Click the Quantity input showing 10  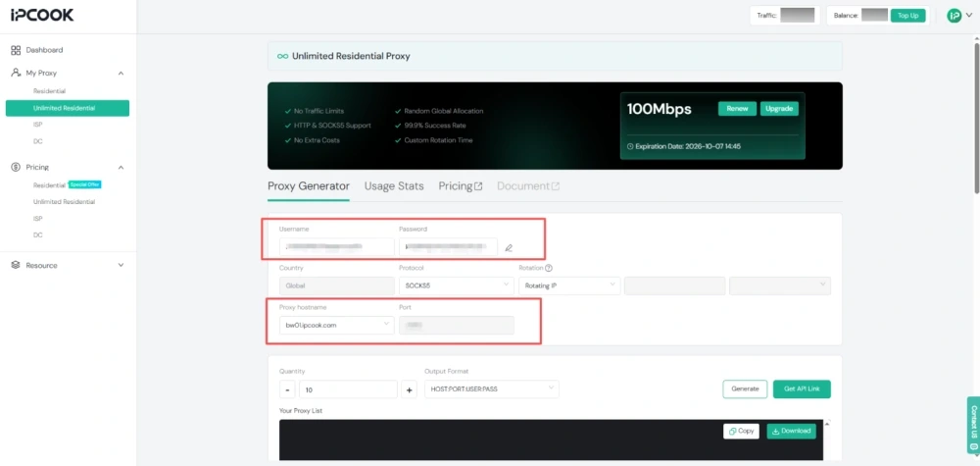click(348, 389)
